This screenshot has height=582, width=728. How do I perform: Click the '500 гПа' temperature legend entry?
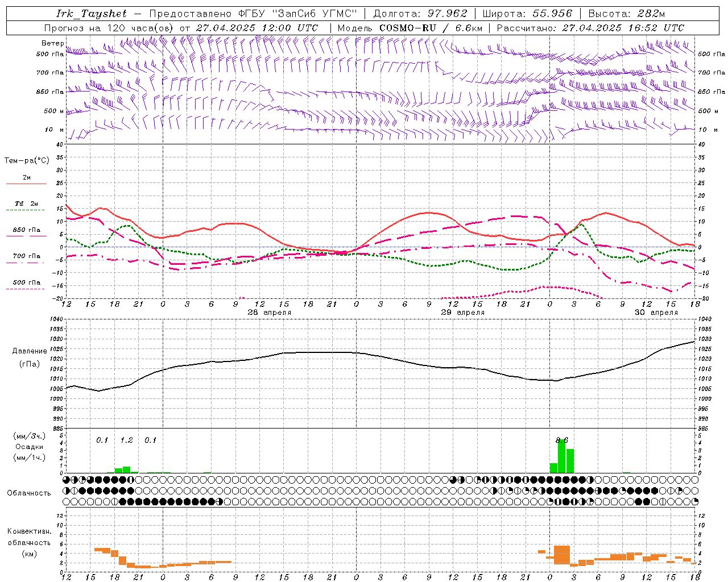coord(26,282)
